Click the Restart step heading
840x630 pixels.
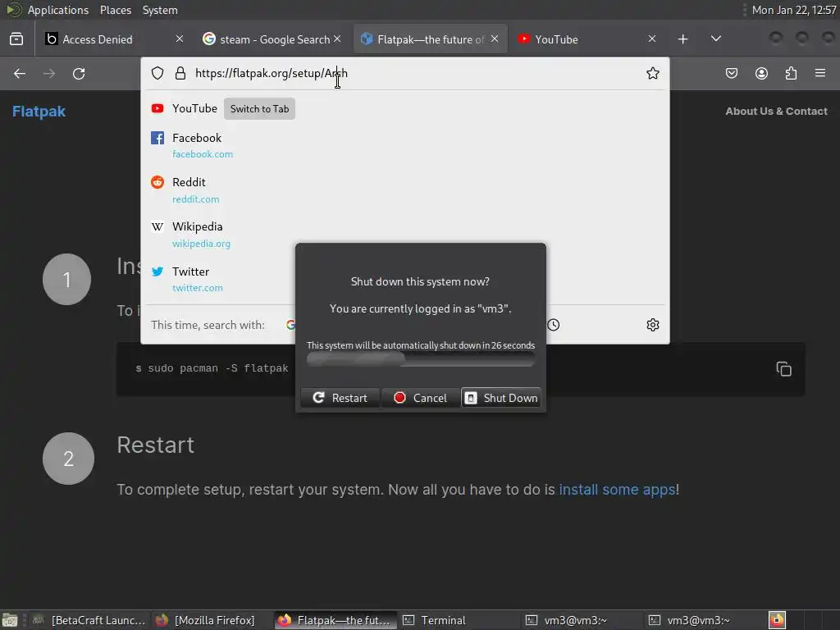pos(155,445)
